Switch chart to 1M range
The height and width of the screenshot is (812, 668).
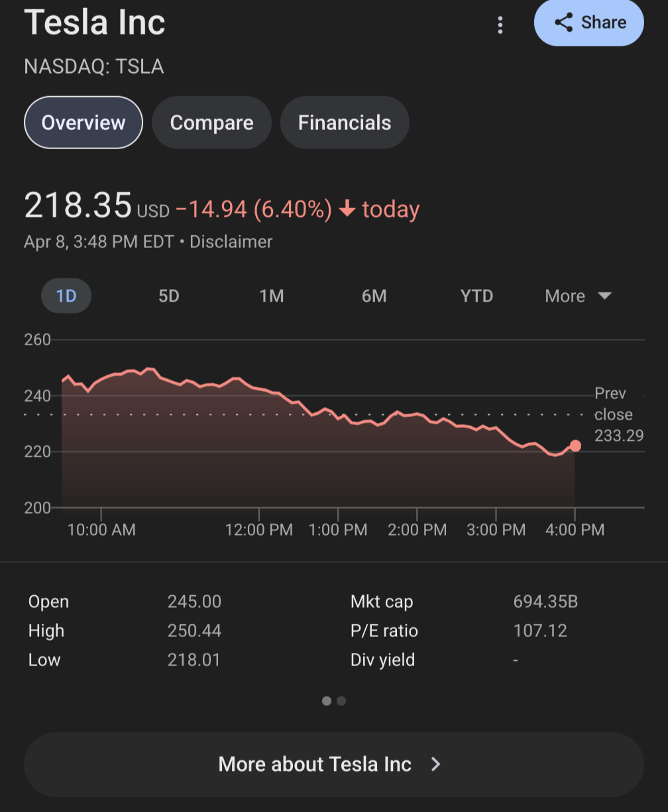[x=272, y=296]
